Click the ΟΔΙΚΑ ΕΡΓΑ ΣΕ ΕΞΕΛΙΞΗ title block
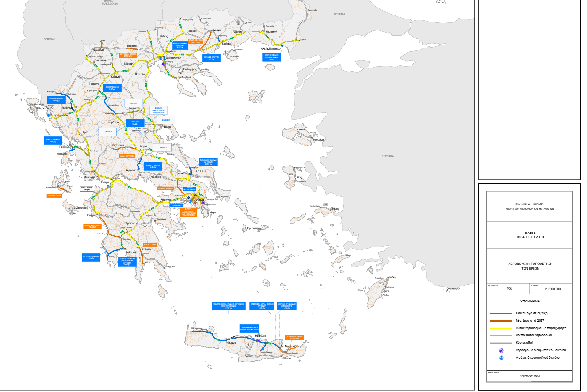Image resolution: width=587 pixels, height=392 pixels. coord(529,235)
